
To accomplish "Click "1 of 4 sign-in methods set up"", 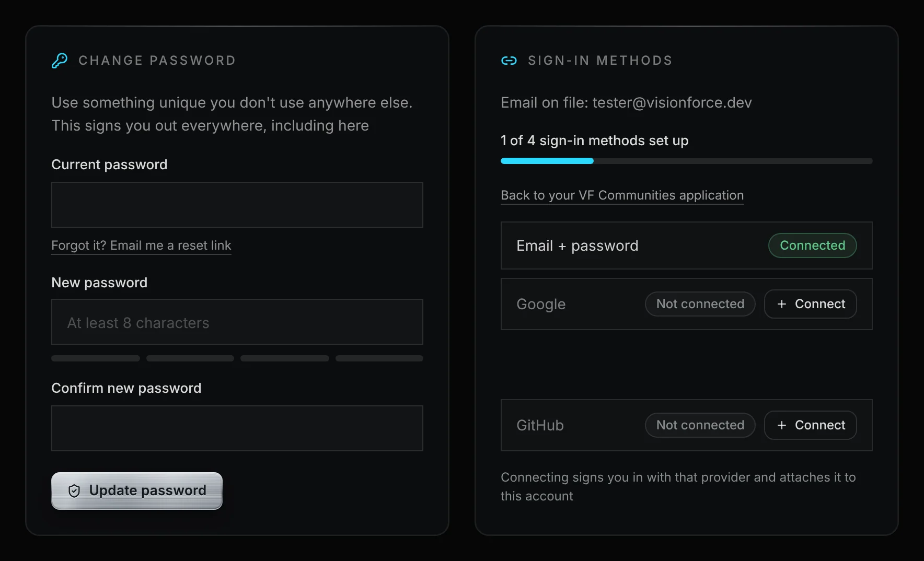I will [x=594, y=141].
